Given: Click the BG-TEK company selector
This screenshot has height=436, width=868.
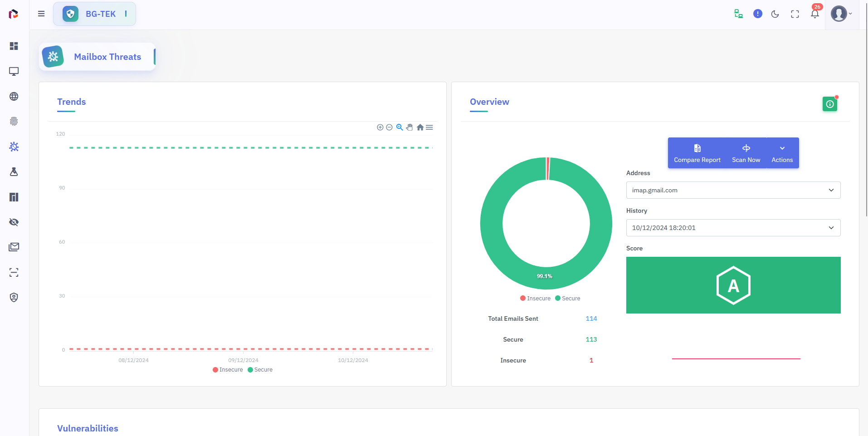Looking at the screenshot, I should (94, 14).
